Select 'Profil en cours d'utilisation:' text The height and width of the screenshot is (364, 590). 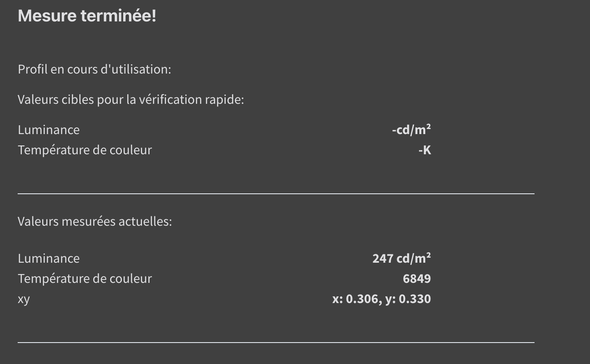[x=95, y=69]
